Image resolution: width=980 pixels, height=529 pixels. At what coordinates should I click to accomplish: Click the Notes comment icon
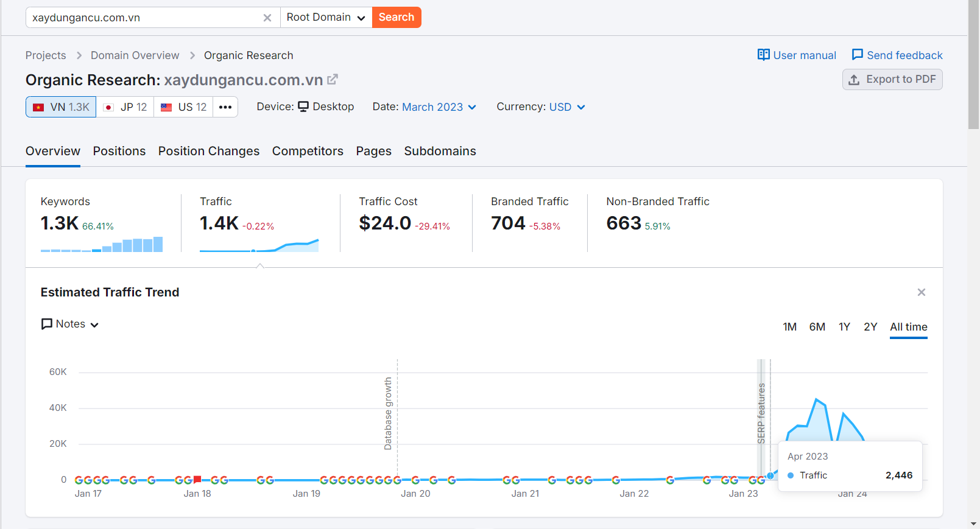pyautogui.click(x=47, y=324)
